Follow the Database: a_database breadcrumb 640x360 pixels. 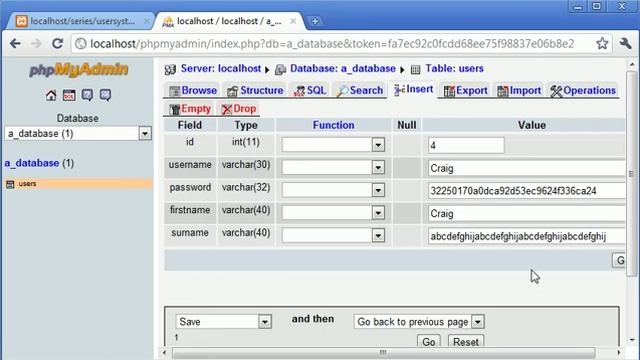point(342,69)
